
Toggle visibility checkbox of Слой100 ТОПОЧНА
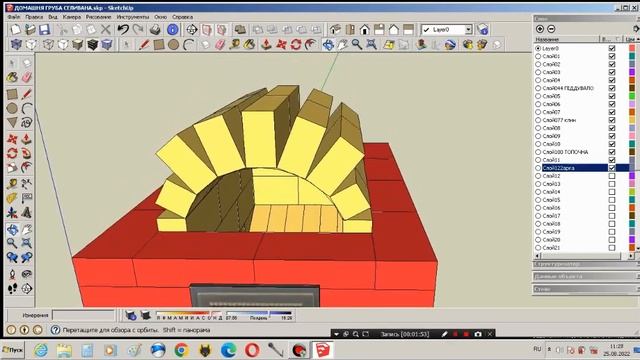pos(612,152)
